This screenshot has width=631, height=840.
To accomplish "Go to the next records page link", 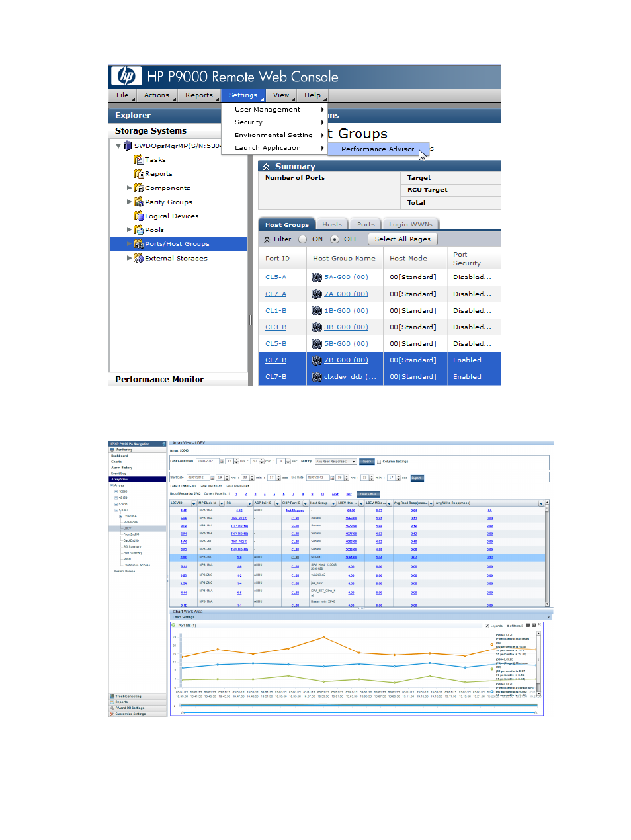I will [335, 494].
